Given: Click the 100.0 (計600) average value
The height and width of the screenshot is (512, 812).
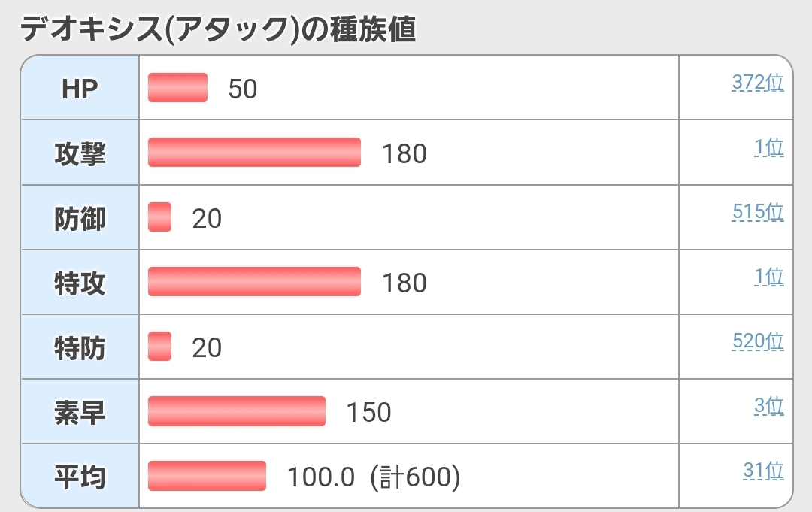Looking at the screenshot, I should pyautogui.click(x=373, y=477).
